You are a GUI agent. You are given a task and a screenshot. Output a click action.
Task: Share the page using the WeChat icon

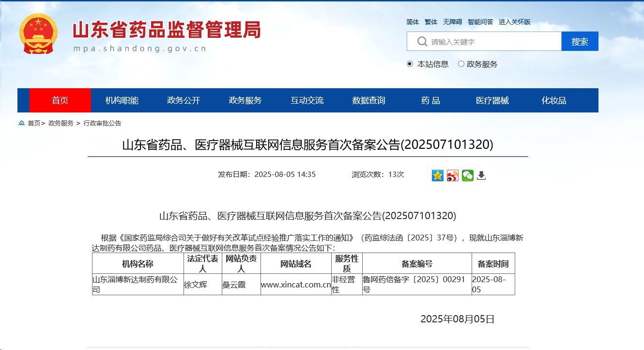(467, 175)
